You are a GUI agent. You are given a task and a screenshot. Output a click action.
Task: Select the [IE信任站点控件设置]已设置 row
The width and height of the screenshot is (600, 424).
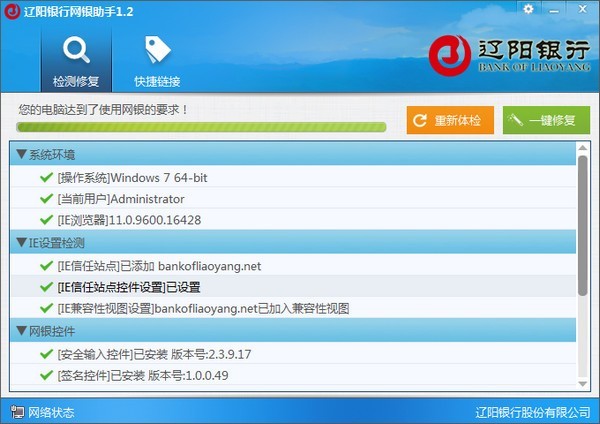tap(293, 287)
